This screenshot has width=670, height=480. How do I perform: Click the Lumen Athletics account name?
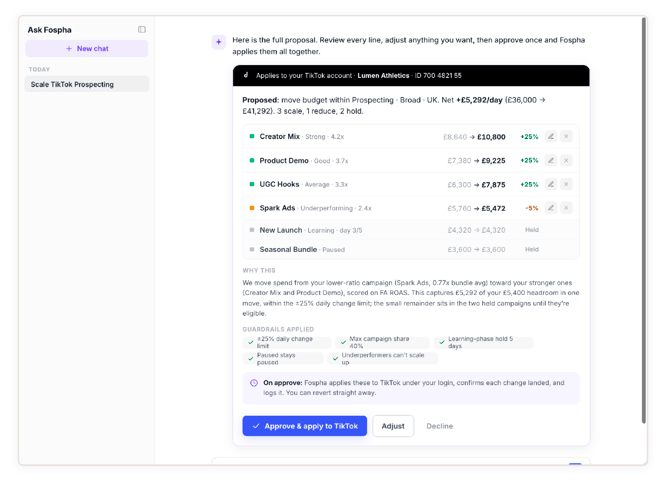pyautogui.click(x=383, y=76)
